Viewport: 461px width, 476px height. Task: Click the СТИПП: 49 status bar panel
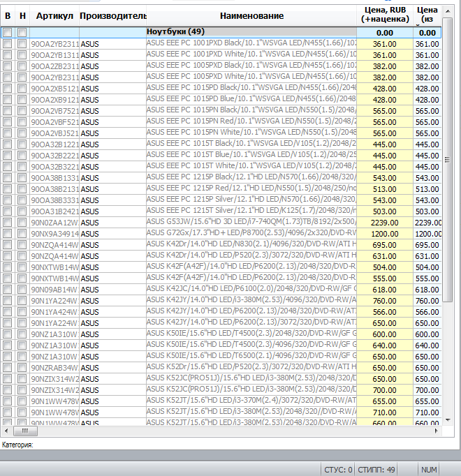tap(376, 470)
